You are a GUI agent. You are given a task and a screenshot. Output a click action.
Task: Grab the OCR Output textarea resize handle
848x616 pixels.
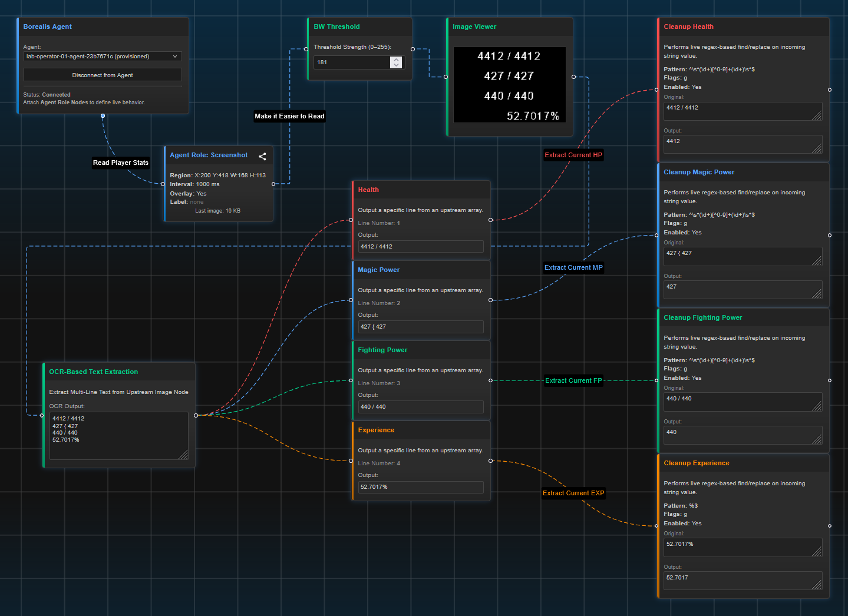click(x=183, y=455)
